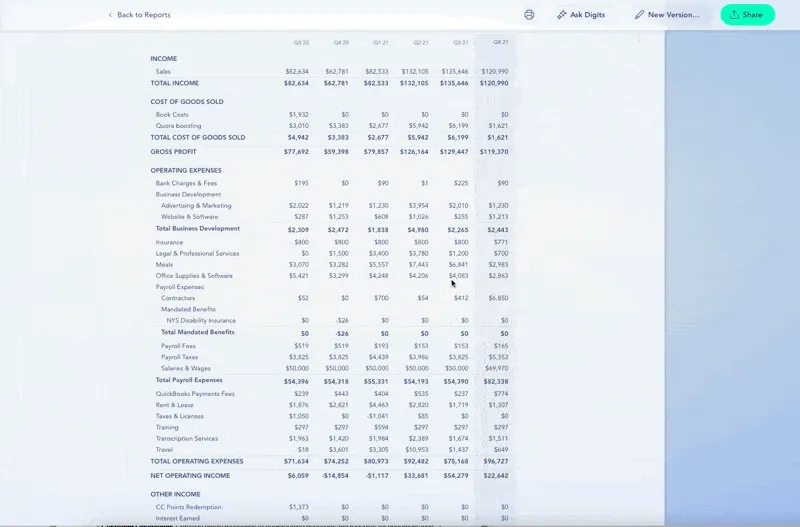Click Q2 21 Travel value $10,953
Viewport: 800px width, 527px height.
click(x=417, y=450)
